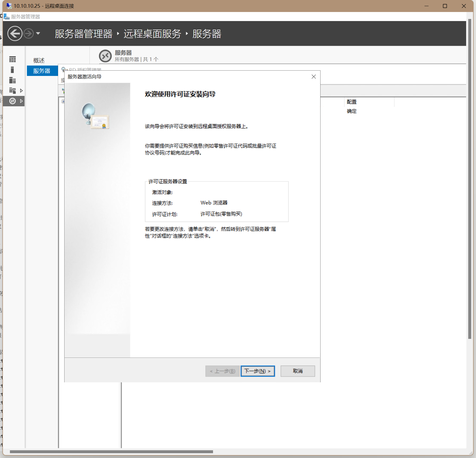This screenshot has width=476, height=458.
Task: Click the forward navigation arrow in Server Manager
Action: pos(29,34)
